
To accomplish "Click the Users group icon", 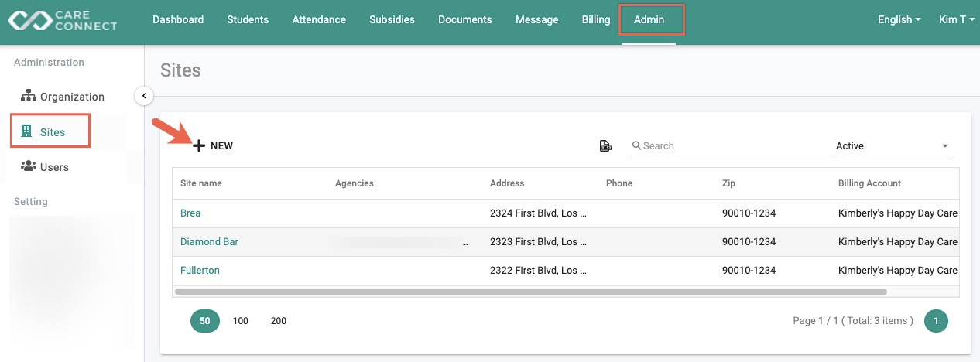I will click(x=29, y=166).
